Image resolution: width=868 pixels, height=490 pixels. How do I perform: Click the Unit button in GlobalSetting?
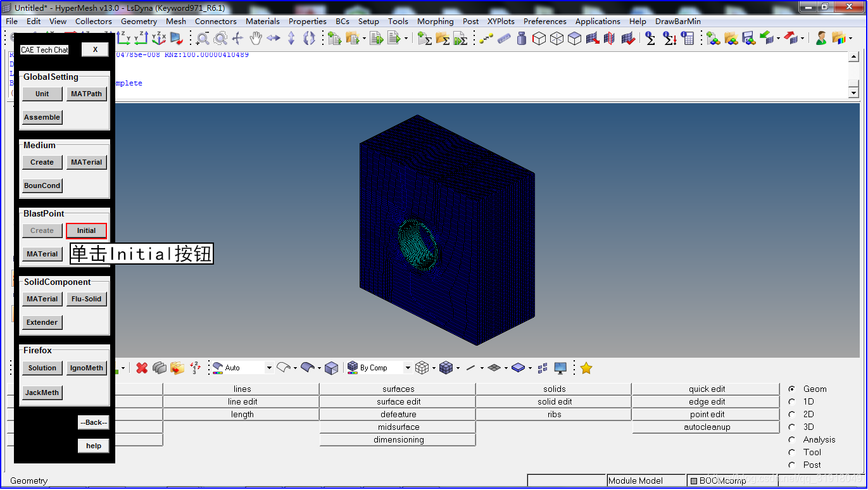[x=42, y=94]
